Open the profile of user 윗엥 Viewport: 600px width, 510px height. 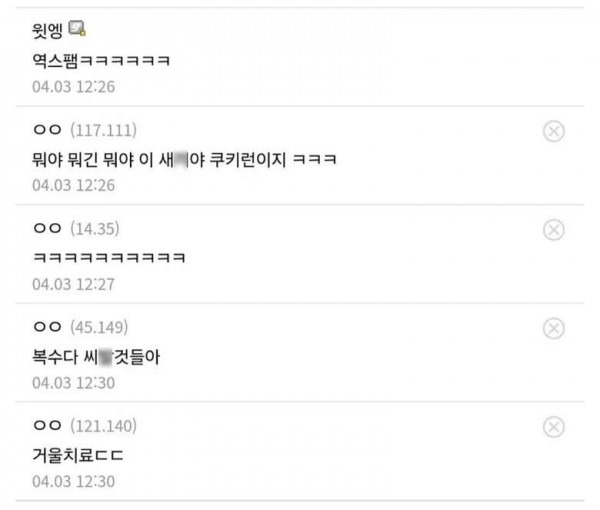tap(47, 30)
